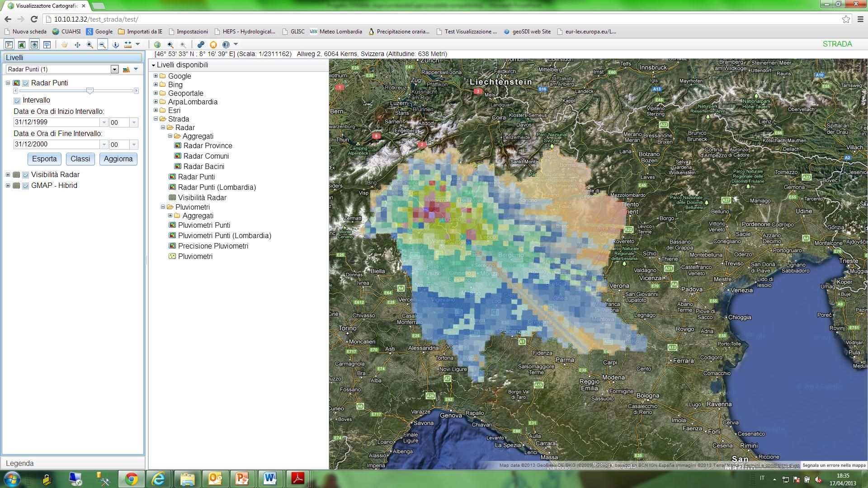Select the four-arrow move tool

(x=77, y=44)
